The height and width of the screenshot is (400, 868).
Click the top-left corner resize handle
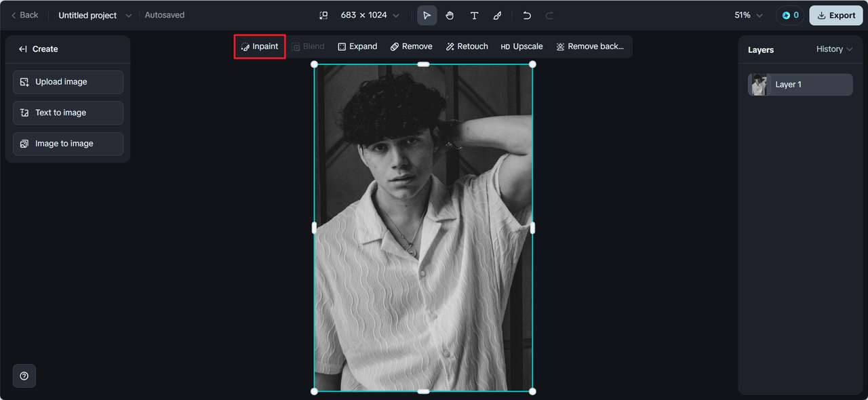point(314,64)
